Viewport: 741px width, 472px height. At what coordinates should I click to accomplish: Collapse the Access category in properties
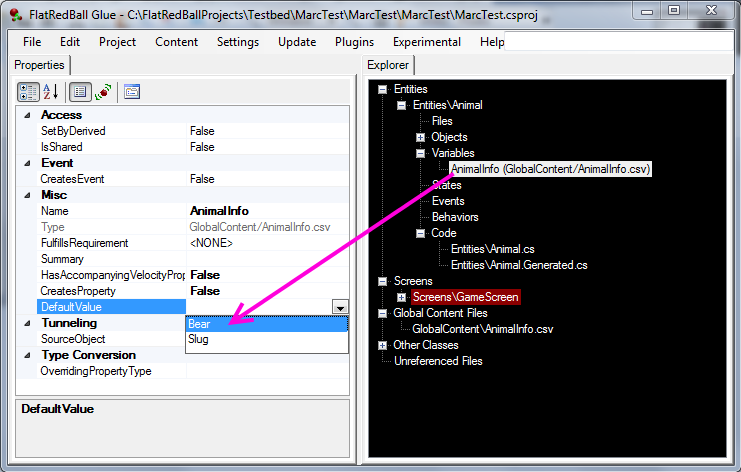click(x=26, y=115)
